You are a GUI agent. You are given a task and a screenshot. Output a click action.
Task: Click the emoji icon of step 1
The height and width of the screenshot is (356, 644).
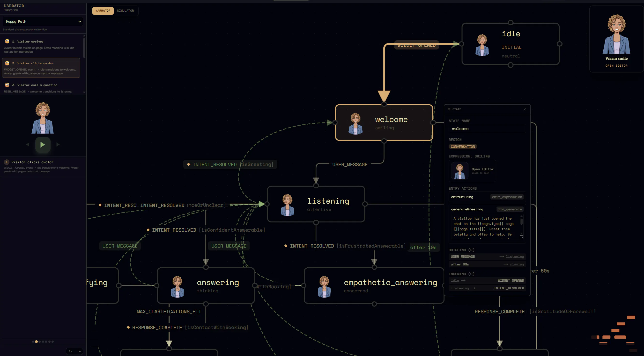tap(7, 41)
